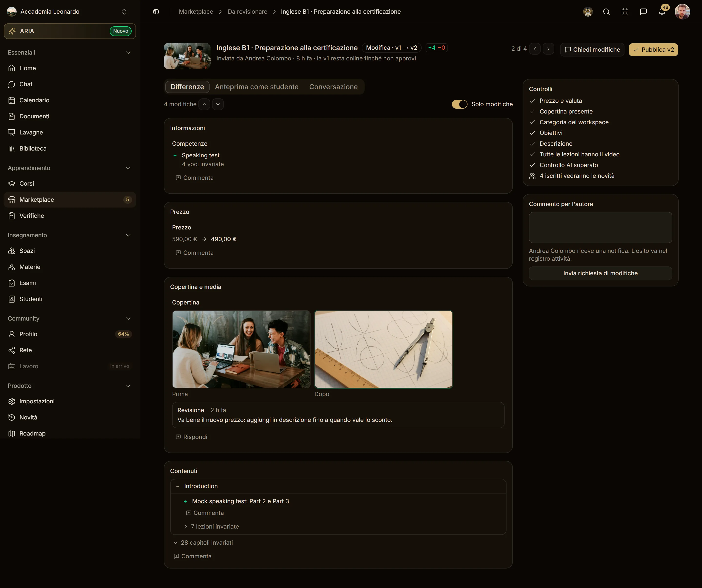The width and height of the screenshot is (702, 588).
Task: Collapse the Prodotto section
Action: click(128, 386)
